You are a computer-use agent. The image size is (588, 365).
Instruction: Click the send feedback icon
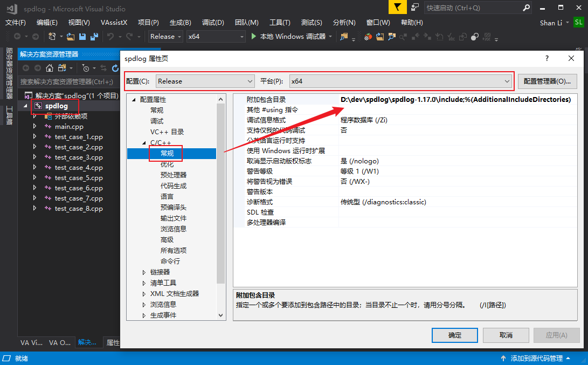pos(414,8)
